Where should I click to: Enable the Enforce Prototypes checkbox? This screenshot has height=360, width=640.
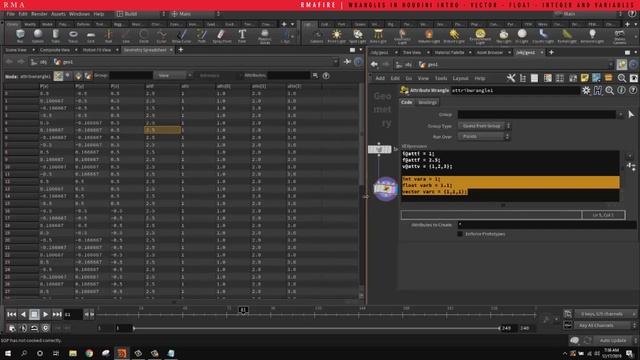point(460,234)
